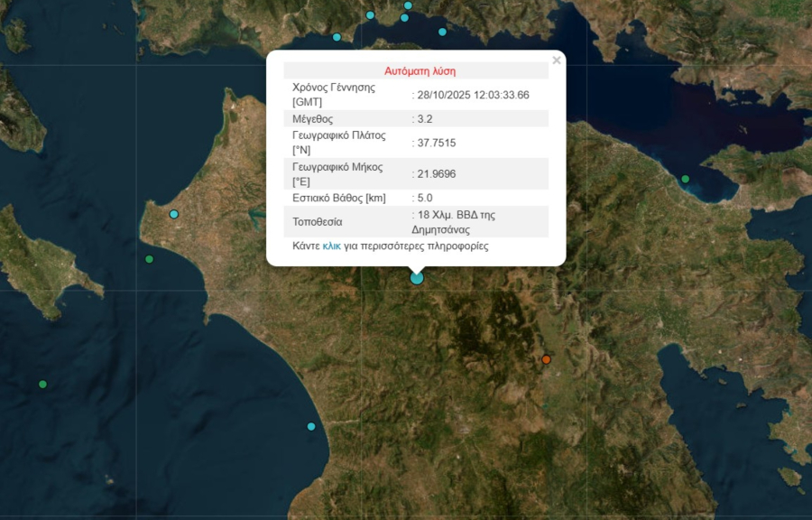The height and width of the screenshot is (520, 812).
Task: Select the orange earthquake marker southeast of the epicenter
Action: tap(546, 358)
